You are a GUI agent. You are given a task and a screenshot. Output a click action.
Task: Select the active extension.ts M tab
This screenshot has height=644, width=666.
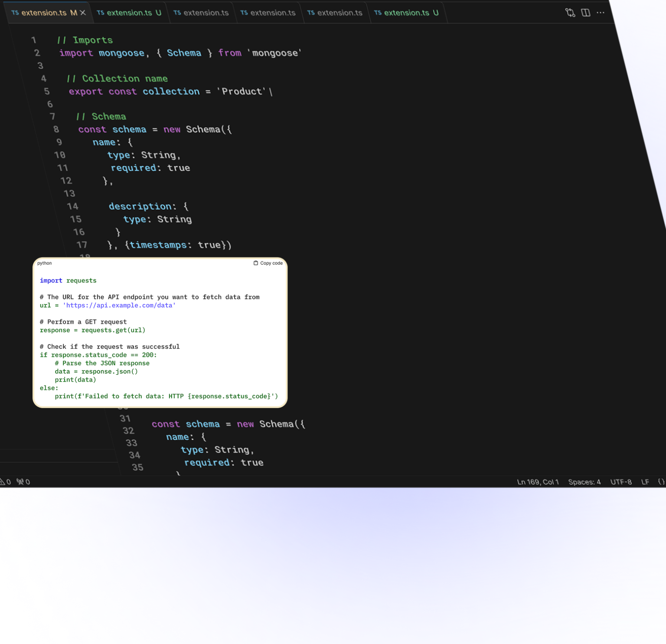[44, 13]
